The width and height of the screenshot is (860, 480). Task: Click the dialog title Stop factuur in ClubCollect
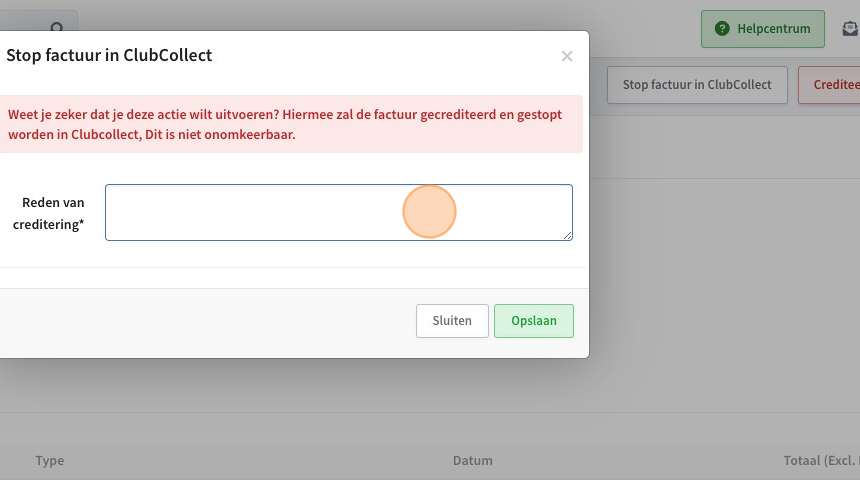click(x=109, y=55)
